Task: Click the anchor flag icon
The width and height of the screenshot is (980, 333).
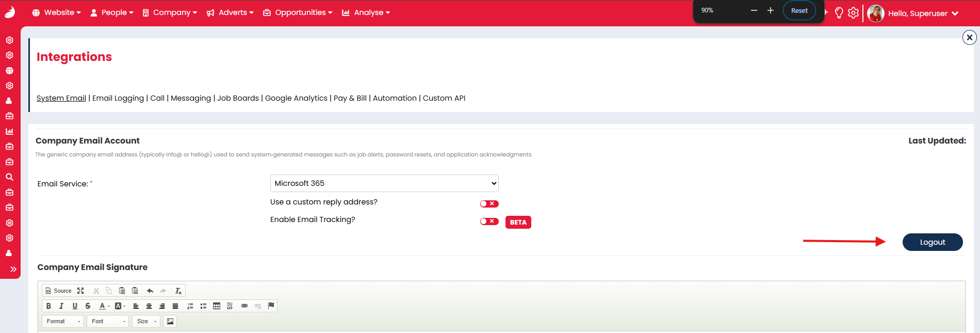Action: pyautogui.click(x=271, y=306)
